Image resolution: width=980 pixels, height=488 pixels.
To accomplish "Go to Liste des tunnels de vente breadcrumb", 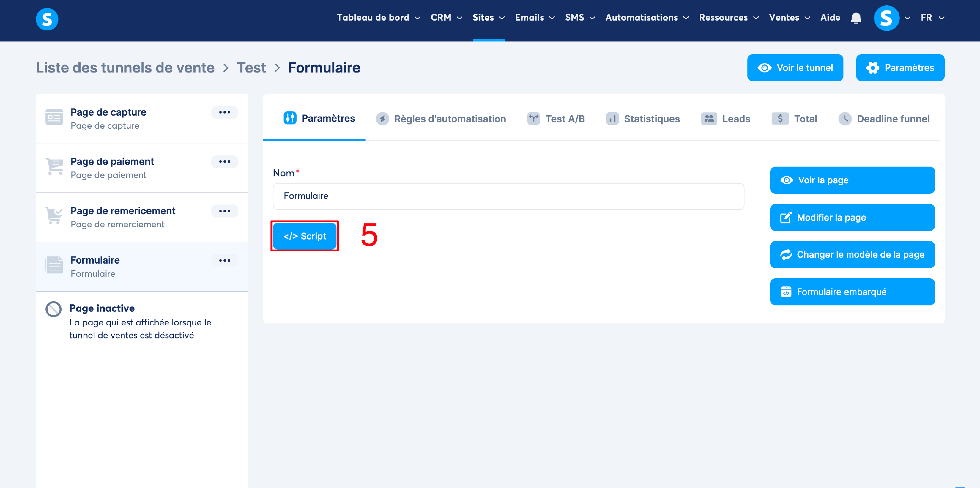I will coord(125,68).
